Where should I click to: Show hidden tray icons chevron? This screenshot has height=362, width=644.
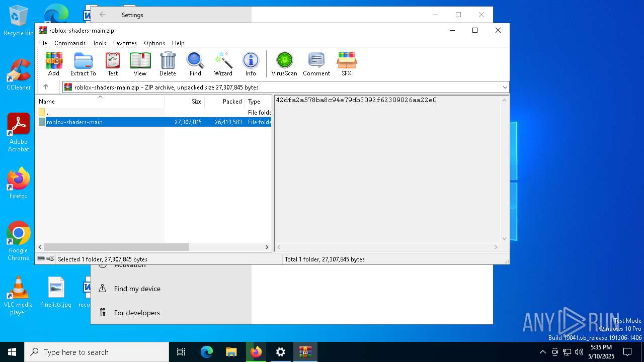tap(542, 352)
